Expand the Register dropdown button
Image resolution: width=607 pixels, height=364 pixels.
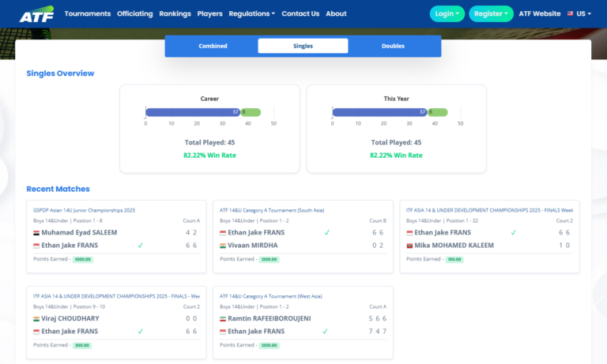[491, 13]
